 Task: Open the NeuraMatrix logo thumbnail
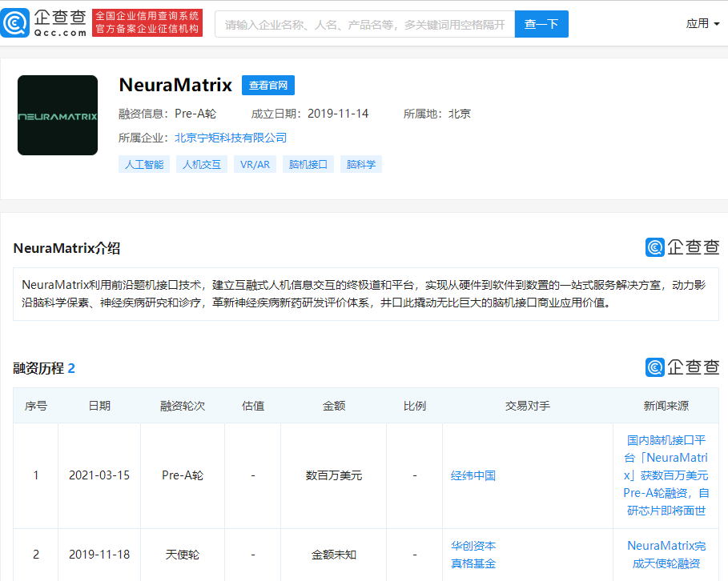[x=58, y=115]
